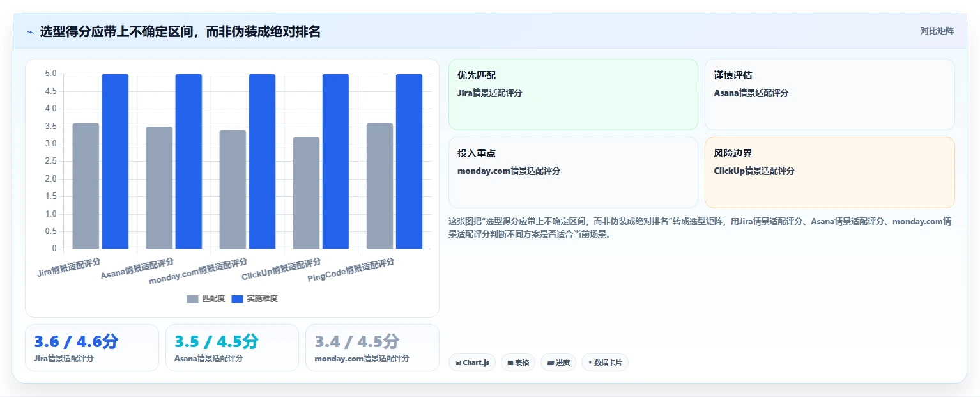The height and width of the screenshot is (397, 980).
Task: Select the 优先匹配 matrix card
Action: [x=573, y=95]
